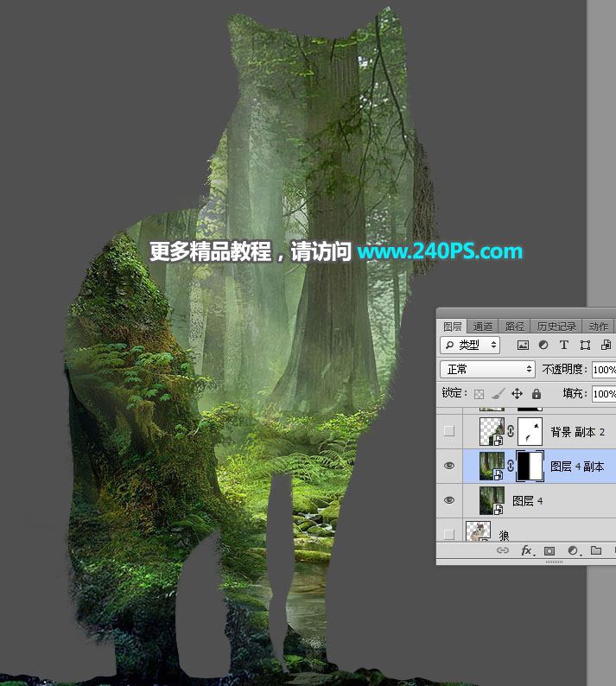
Task: Click the lock all padlock icon
Action: click(536, 394)
